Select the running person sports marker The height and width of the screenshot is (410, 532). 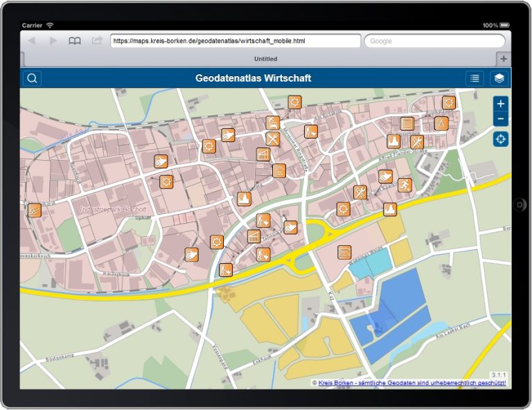pos(405,185)
